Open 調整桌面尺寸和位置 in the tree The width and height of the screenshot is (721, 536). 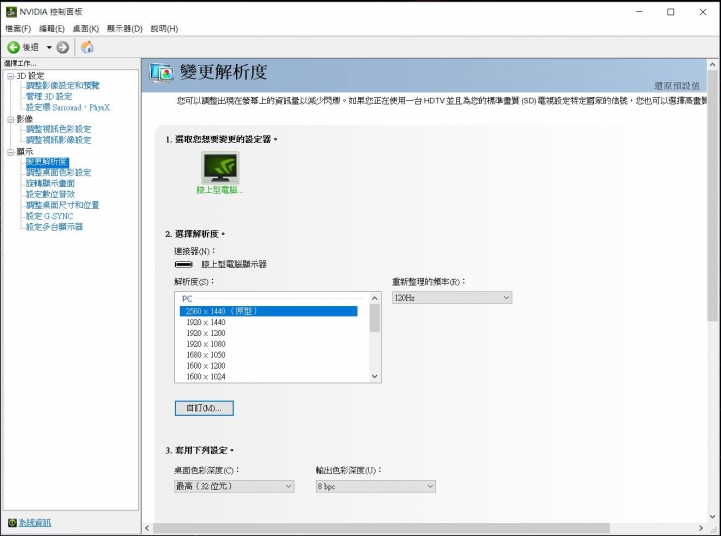click(x=63, y=205)
